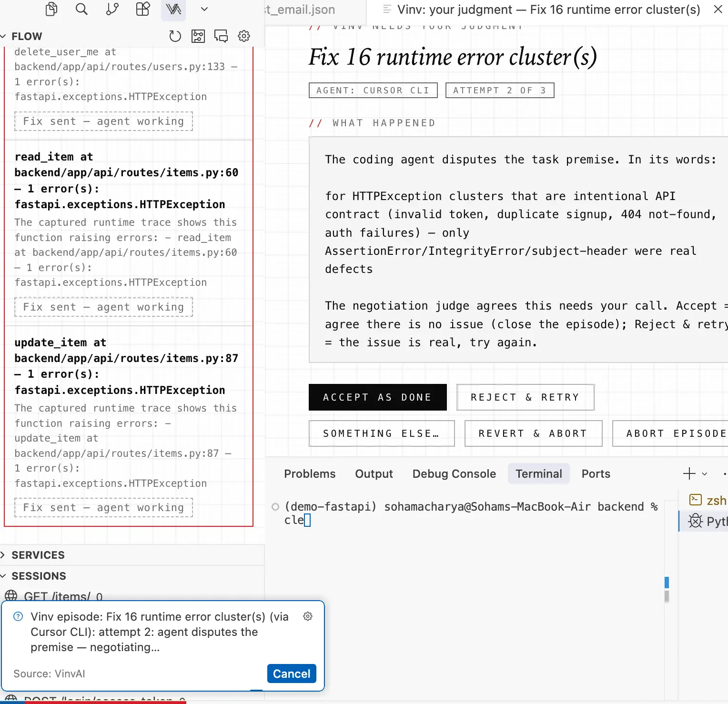The width and height of the screenshot is (728, 704).
Task: Open the Debug Console tab
Action: click(x=454, y=474)
